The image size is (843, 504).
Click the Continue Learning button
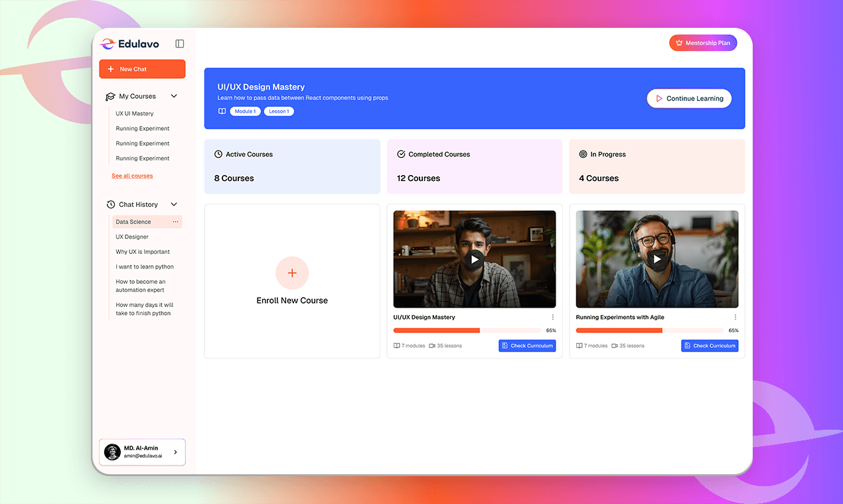coord(689,99)
